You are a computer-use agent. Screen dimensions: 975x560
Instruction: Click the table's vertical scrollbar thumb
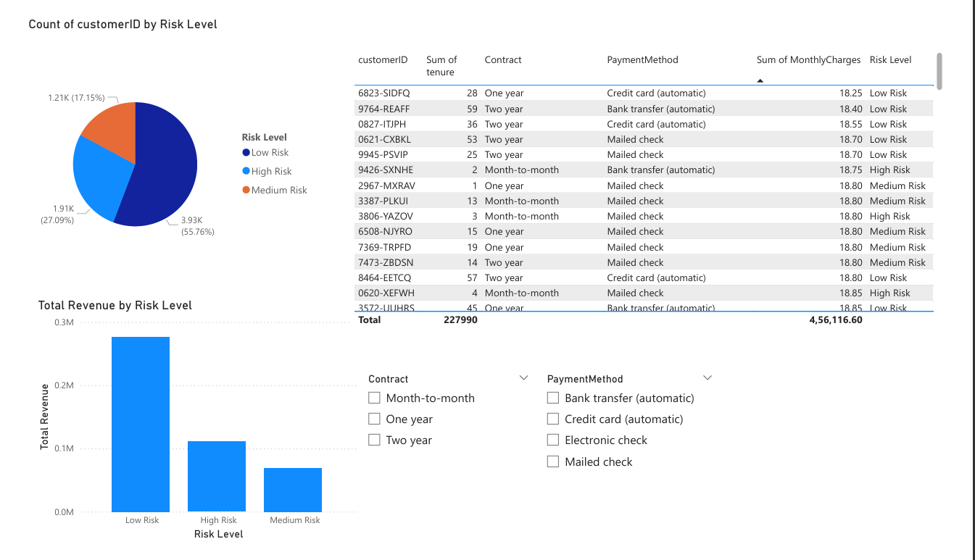click(939, 70)
